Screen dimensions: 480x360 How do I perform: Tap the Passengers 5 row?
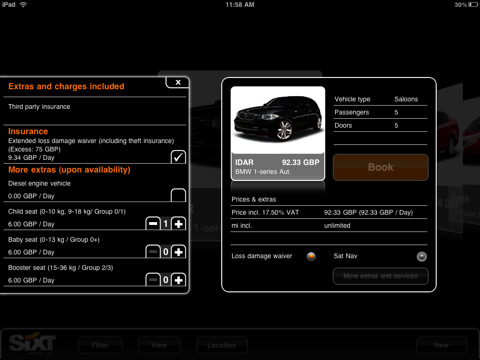380,112
